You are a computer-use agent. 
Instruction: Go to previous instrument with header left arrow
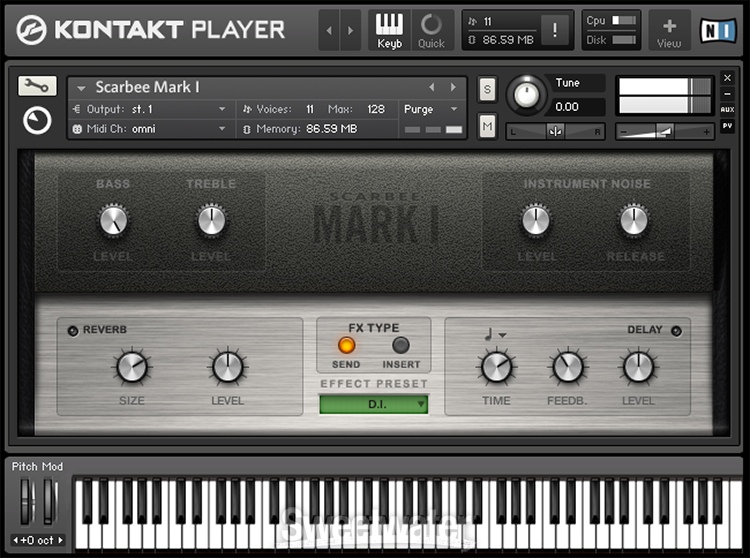point(329,30)
